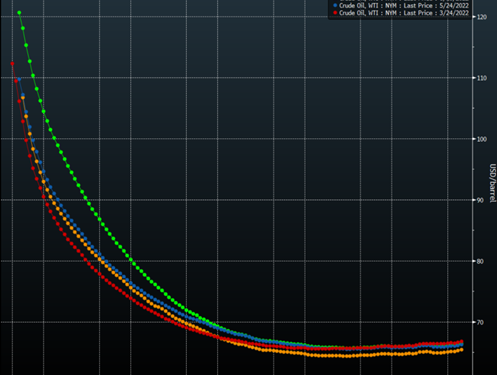Click the 80 price axis label
The height and width of the screenshot is (375, 497).
coord(480,261)
